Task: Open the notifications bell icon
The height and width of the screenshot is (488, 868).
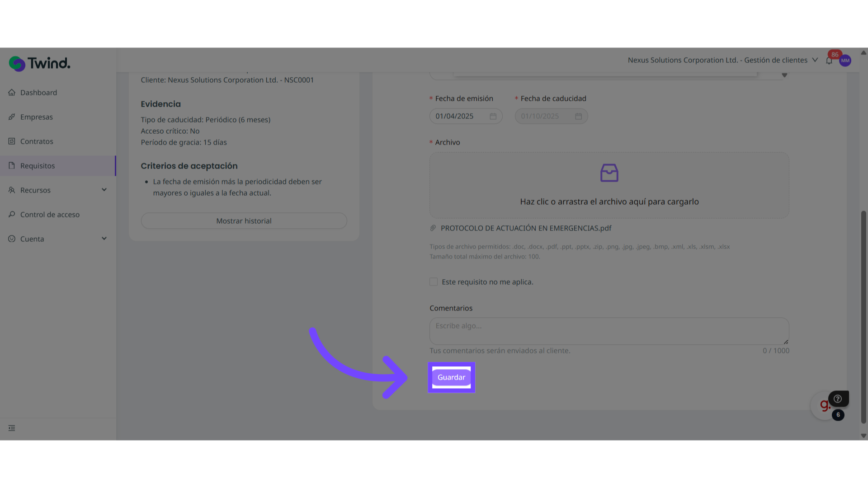Action: pos(829,61)
